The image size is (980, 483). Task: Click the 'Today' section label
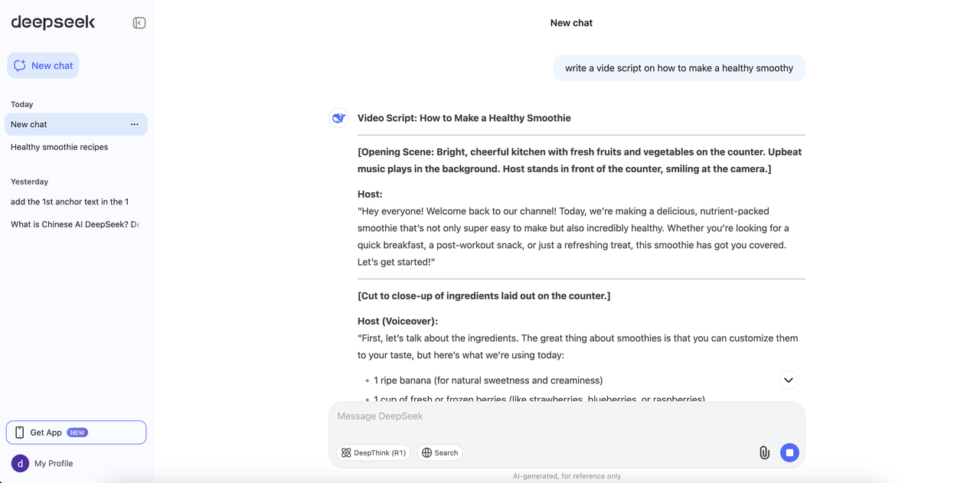(x=22, y=104)
